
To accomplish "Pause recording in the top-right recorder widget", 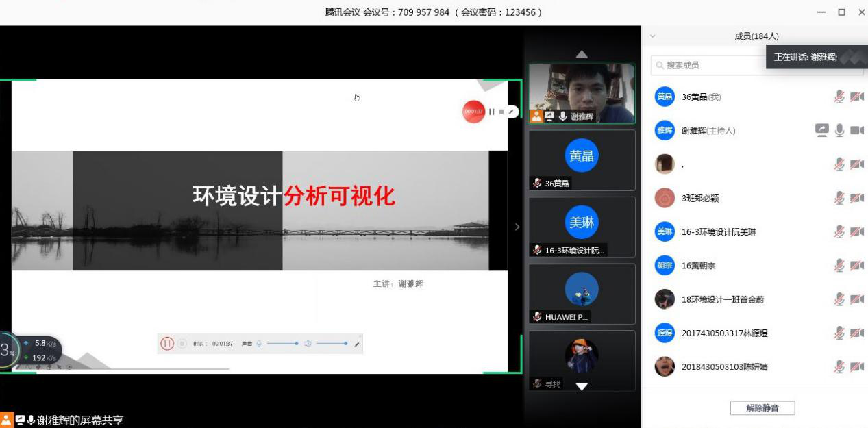I will (491, 112).
